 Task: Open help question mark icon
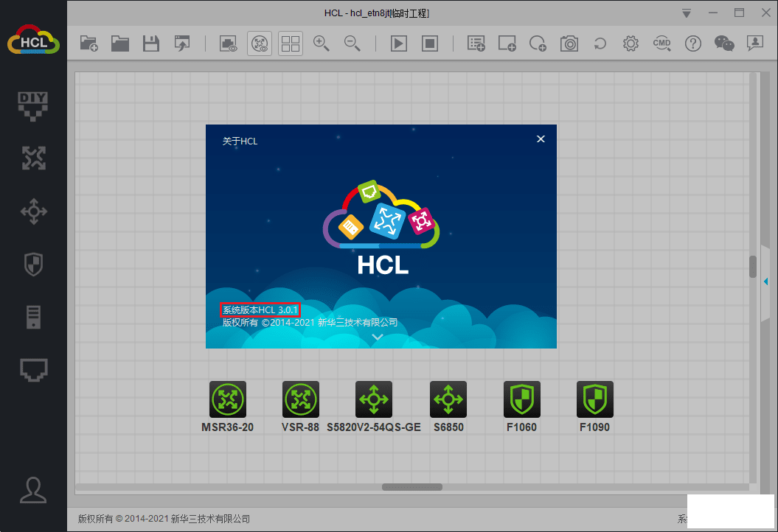coord(692,43)
